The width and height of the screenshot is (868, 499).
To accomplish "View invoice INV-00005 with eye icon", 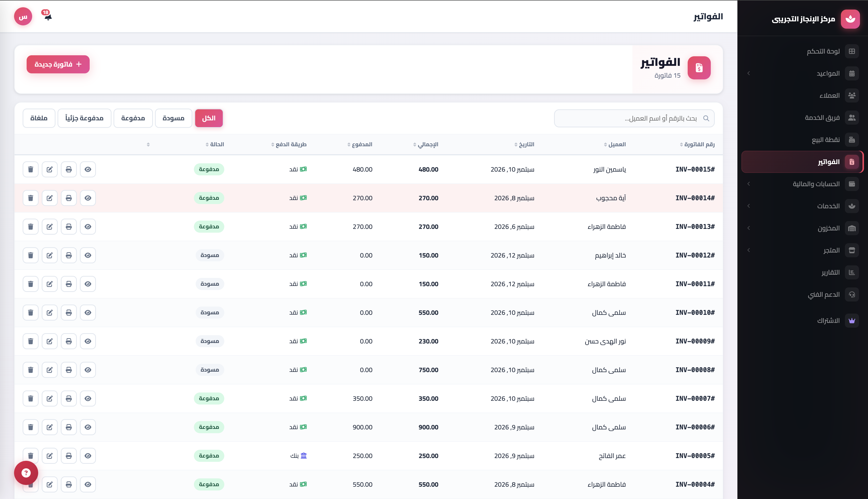I will pyautogui.click(x=88, y=456).
